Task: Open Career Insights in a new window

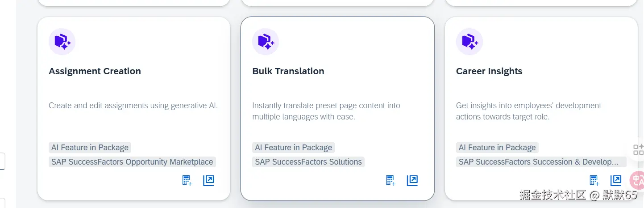Action: (x=616, y=180)
